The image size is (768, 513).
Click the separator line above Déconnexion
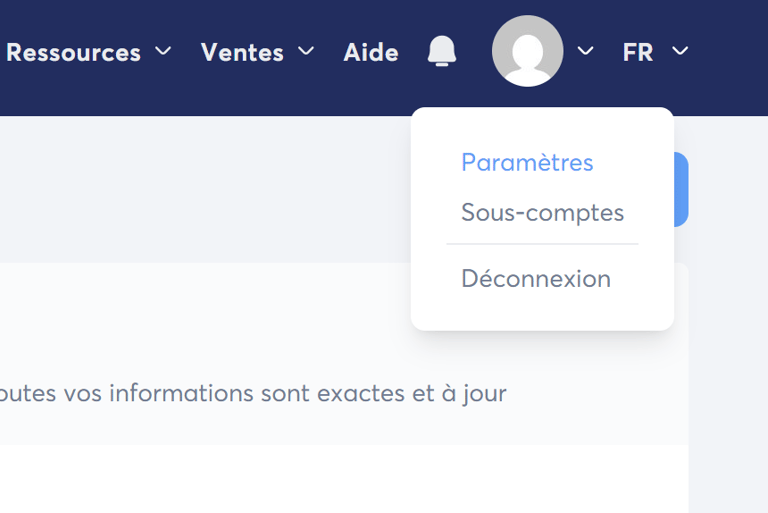[542, 244]
